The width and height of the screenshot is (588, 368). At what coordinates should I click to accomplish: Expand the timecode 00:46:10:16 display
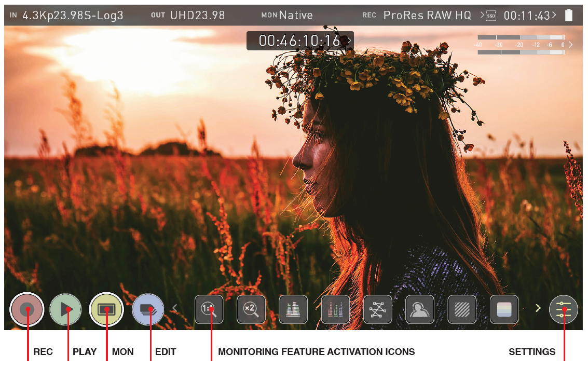coord(300,41)
